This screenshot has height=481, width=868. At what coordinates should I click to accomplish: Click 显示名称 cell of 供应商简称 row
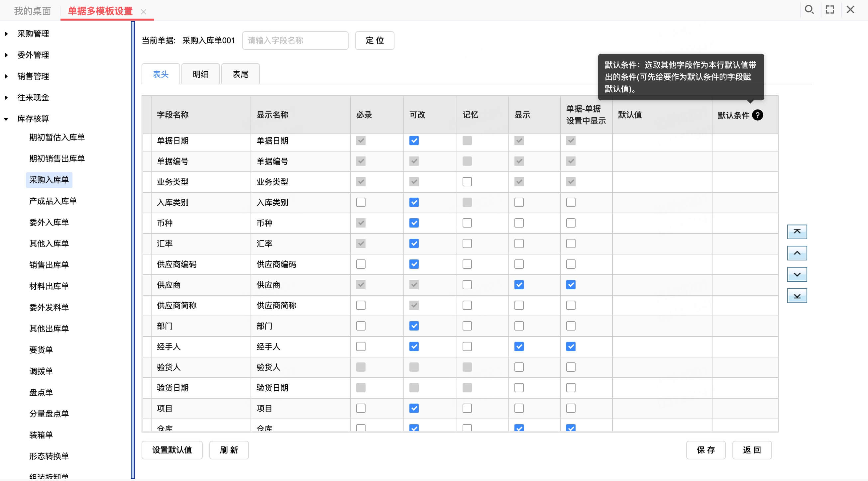tap(300, 306)
